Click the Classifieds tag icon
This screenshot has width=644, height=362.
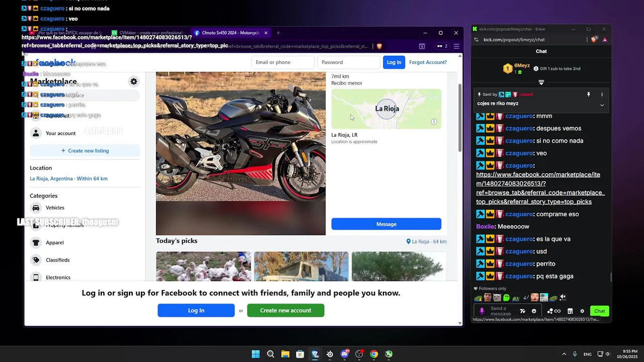tap(36, 260)
